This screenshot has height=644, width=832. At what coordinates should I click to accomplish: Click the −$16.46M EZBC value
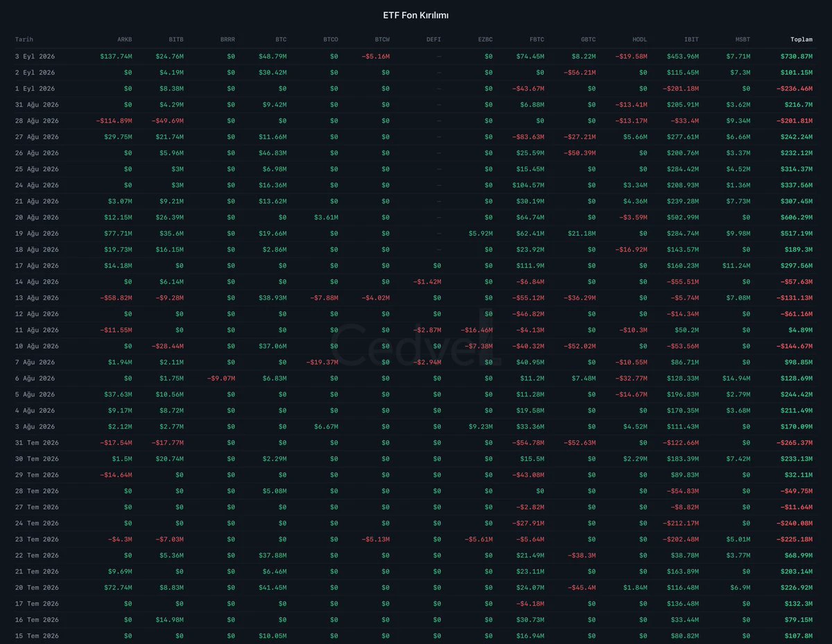[x=476, y=330]
